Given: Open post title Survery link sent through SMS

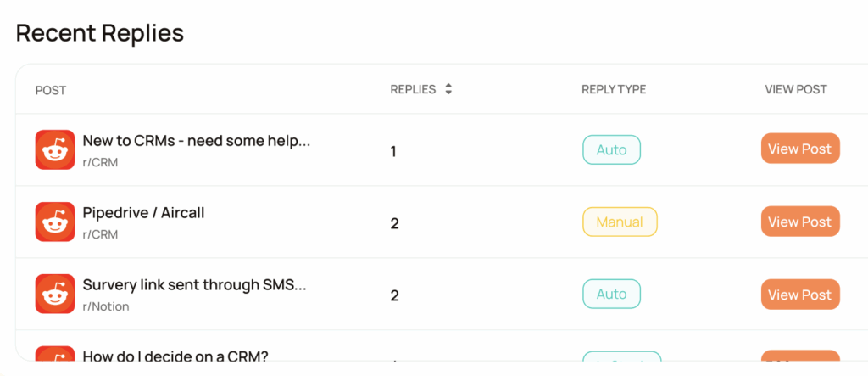Looking at the screenshot, I should click(194, 285).
